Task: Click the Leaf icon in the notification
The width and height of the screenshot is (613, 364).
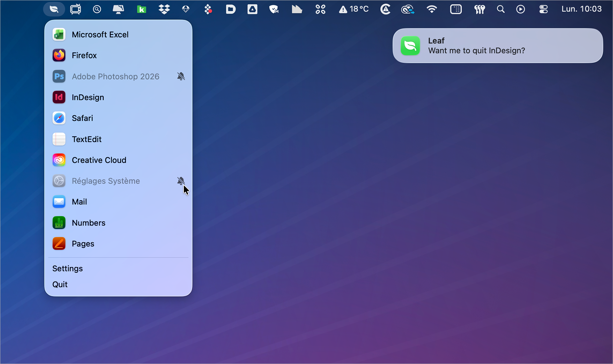Action: coord(411,46)
